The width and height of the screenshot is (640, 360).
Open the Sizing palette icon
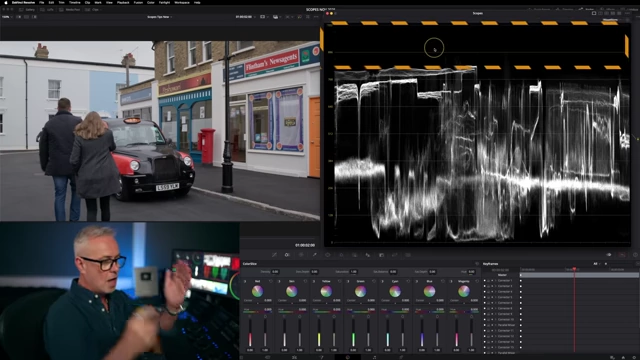click(394, 255)
